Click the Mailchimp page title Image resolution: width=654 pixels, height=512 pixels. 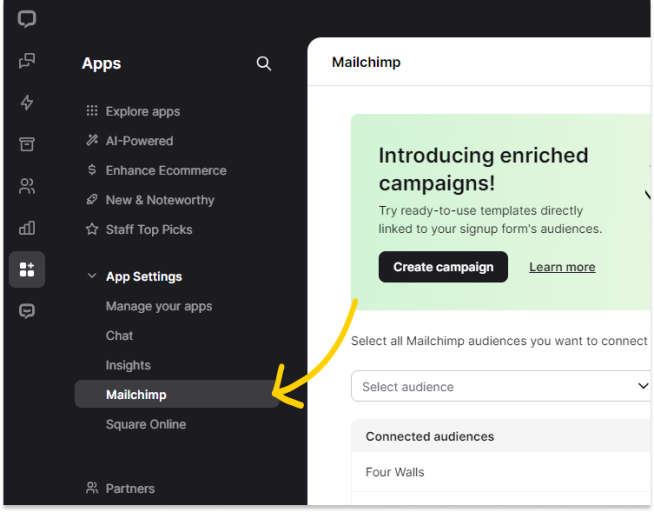(366, 62)
